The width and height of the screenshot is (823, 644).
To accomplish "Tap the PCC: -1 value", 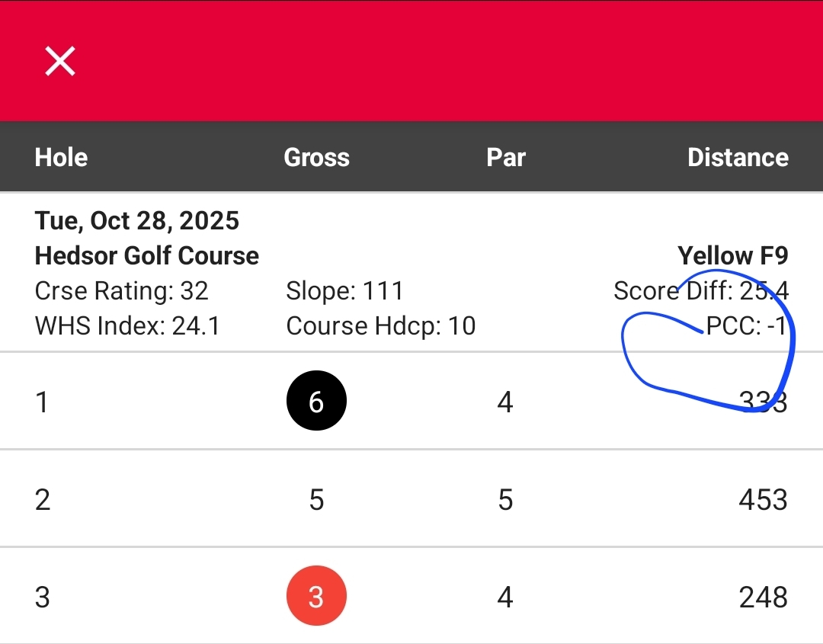I will pyautogui.click(x=746, y=326).
